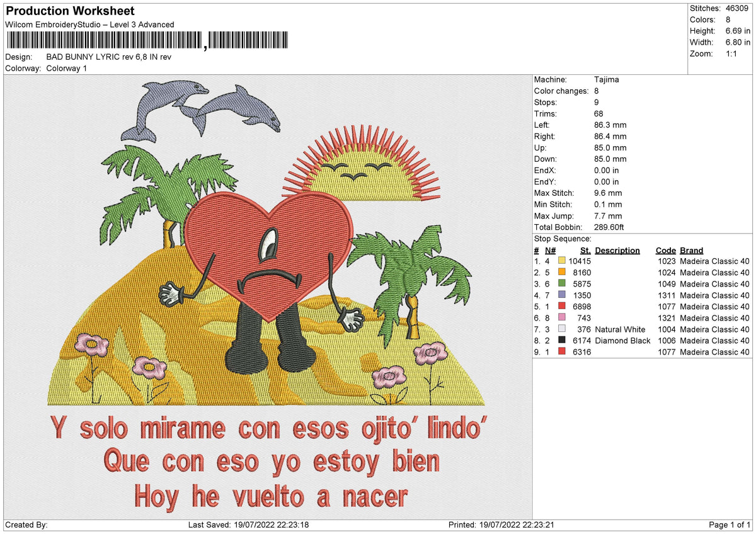Click the Page 1 of 1 footer text
Image resolution: width=756 pixels, height=534 pixels.
pos(730,525)
